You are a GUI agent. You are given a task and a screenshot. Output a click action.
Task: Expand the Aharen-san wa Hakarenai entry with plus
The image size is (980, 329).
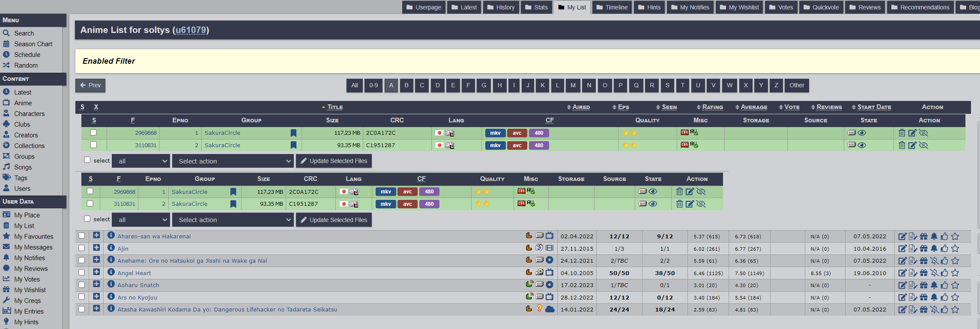point(96,235)
